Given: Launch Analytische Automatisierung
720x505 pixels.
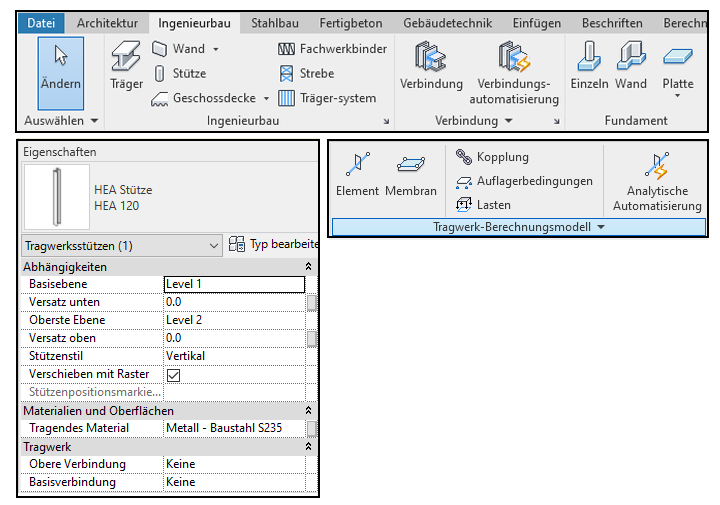Looking at the screenshot, I should coord(657,182).
